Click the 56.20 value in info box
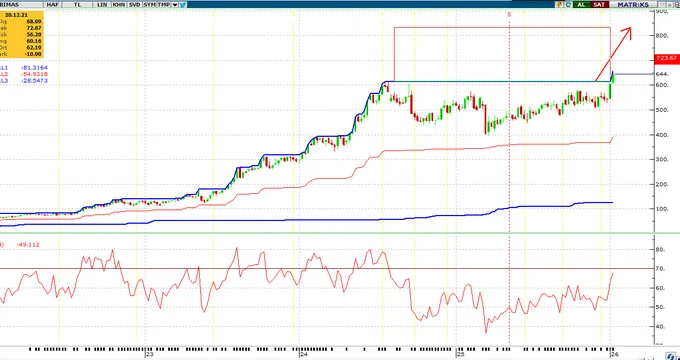 (33, 34)
